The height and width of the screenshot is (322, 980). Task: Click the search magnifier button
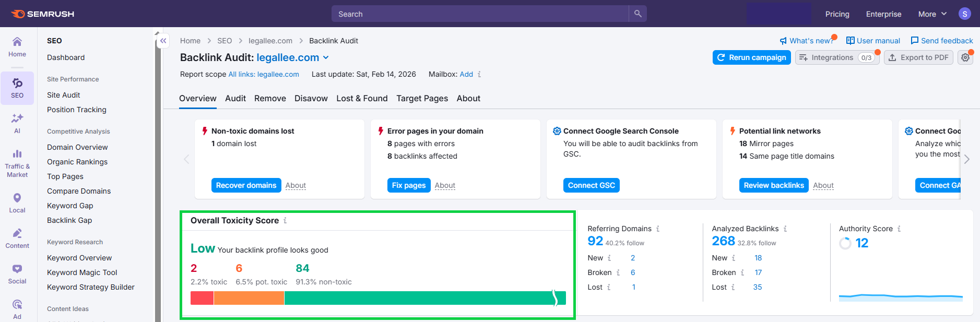637,14
